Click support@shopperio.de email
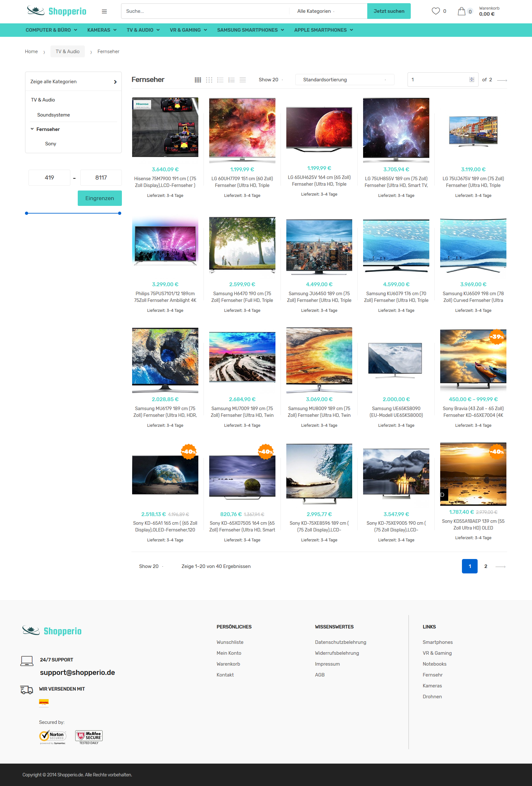Screen dimensions: 532x786 pos(77,673)
